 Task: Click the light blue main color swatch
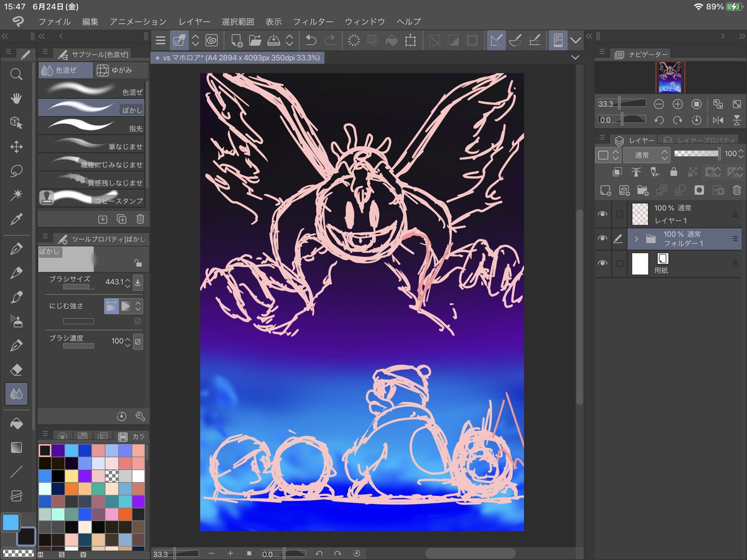click(11, 522)
